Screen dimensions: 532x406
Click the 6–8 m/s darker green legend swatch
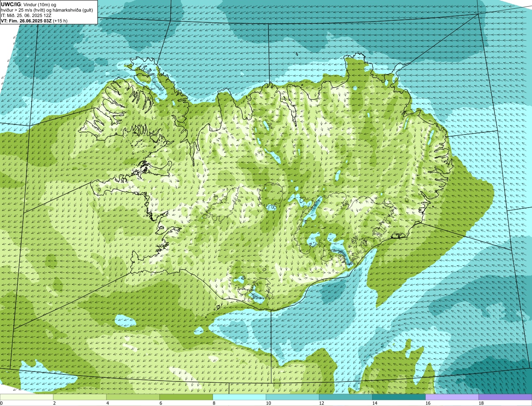click(x=186, y=397)
